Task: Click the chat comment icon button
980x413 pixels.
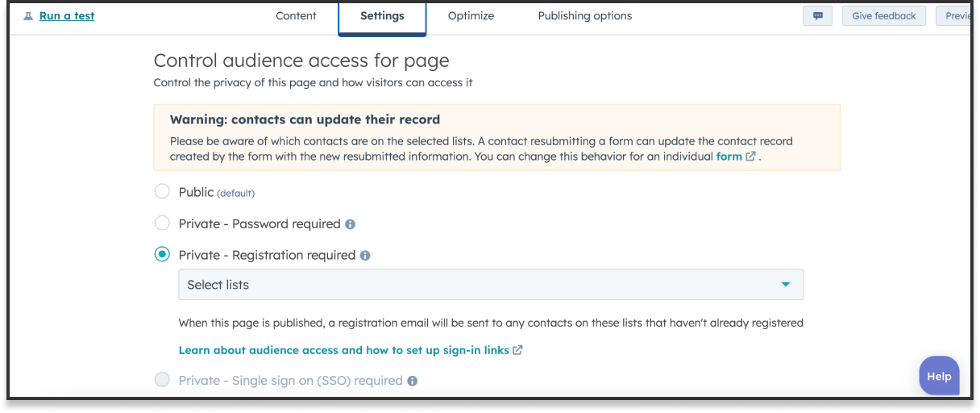Action: point(818,16)
